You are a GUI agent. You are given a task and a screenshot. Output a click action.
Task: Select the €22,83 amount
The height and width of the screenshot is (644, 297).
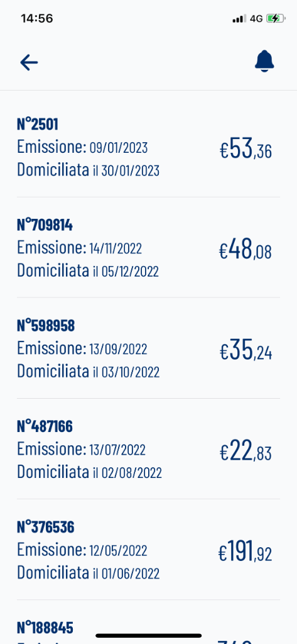click(246, 452)
